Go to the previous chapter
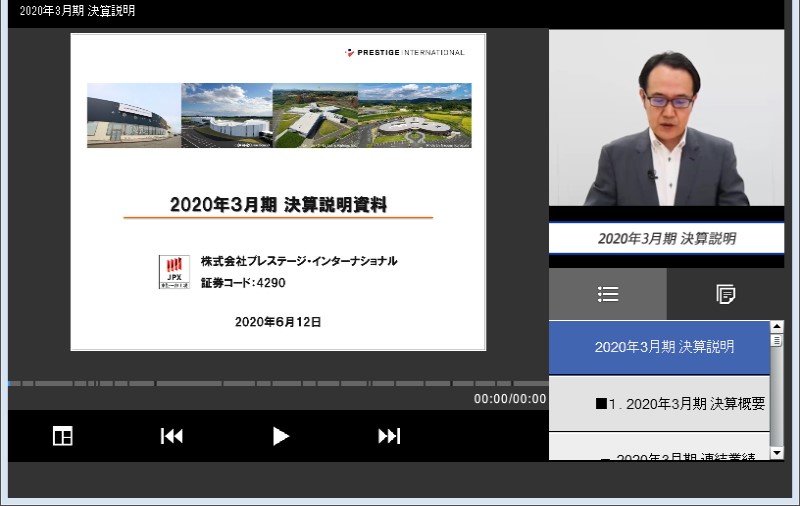800x506 pixels. pos(171,436)
